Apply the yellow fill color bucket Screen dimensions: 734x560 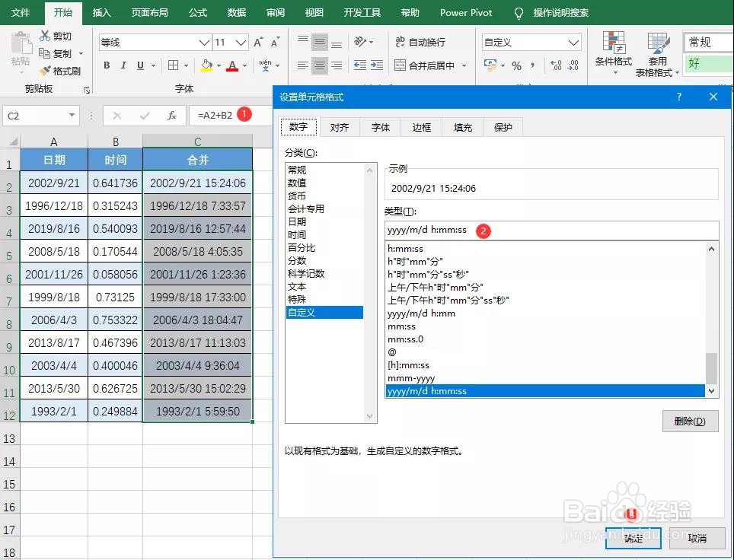[206, 65]
